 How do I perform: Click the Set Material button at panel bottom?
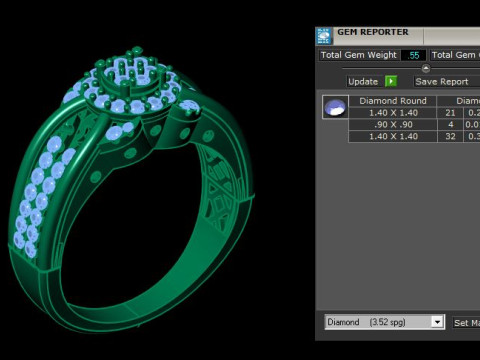(466, 323)
